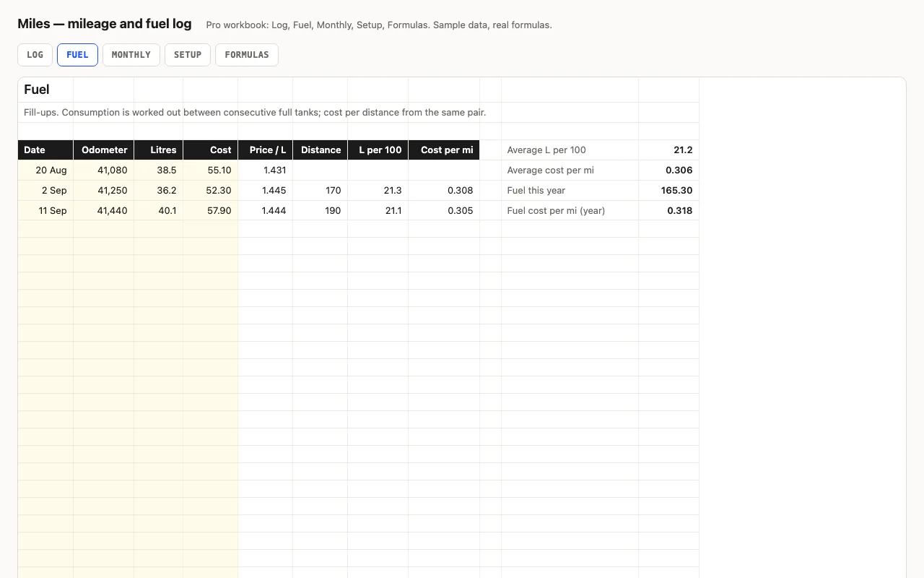Open the Log tab

tap(35, 55)
